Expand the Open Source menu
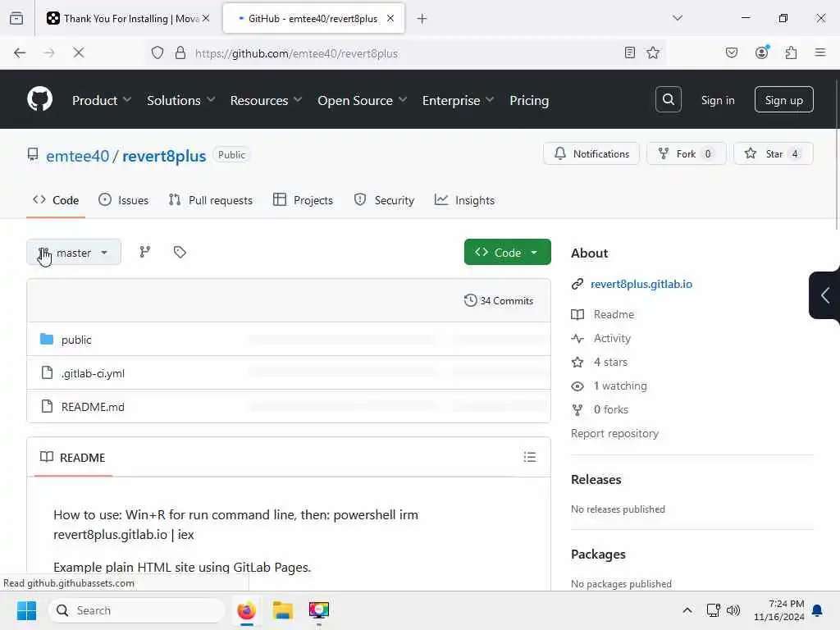The height and width of the screenshot is (630, 840). 362,100
